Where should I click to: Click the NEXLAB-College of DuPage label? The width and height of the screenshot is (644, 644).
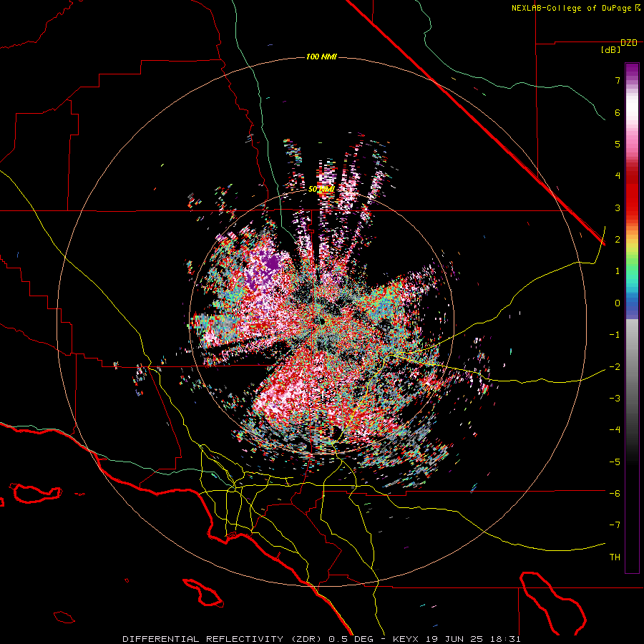[576, 8]
